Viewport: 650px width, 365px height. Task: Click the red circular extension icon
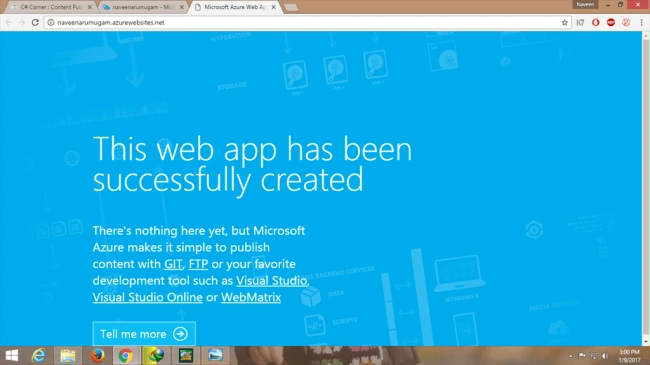[626, 22]
